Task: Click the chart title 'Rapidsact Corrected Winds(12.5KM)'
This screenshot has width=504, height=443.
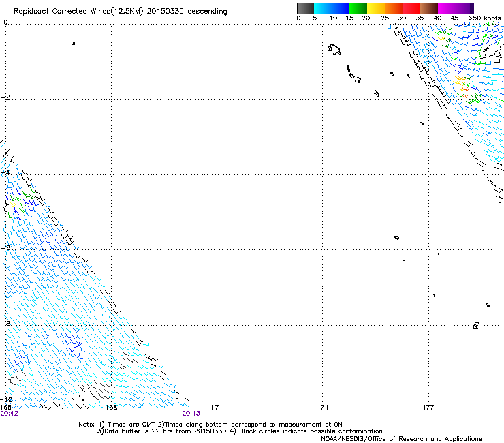Action: 78,12
